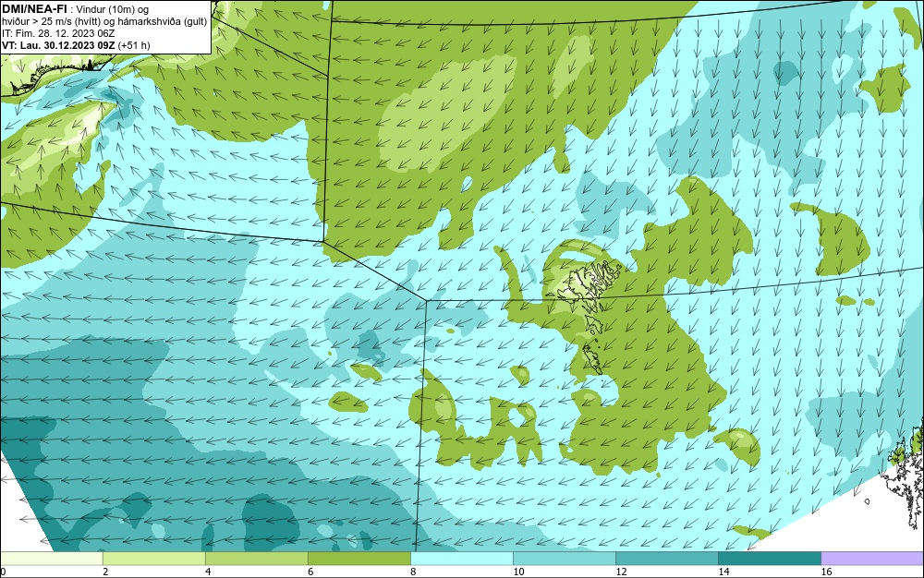The height and width of the screenshot is (578, 924).
Task: Click the 0–2 m/s palest legend swatch
Action: pos(51,558)
